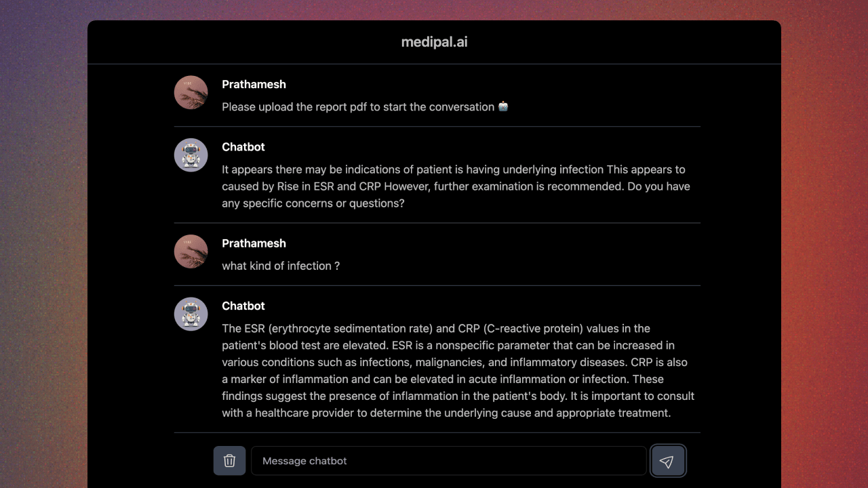Select the 'Chatbot' name above the erythrocyte sedimentation explanation

[x=243, y=306]
